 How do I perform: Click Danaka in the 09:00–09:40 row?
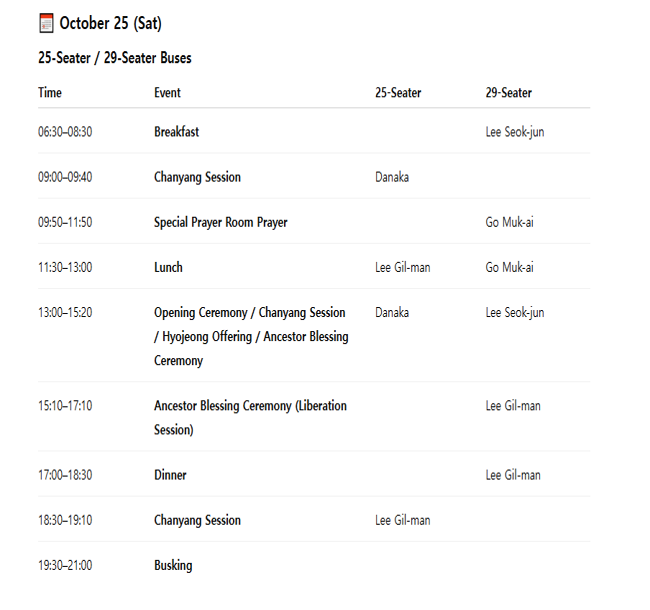pos(392,177)
